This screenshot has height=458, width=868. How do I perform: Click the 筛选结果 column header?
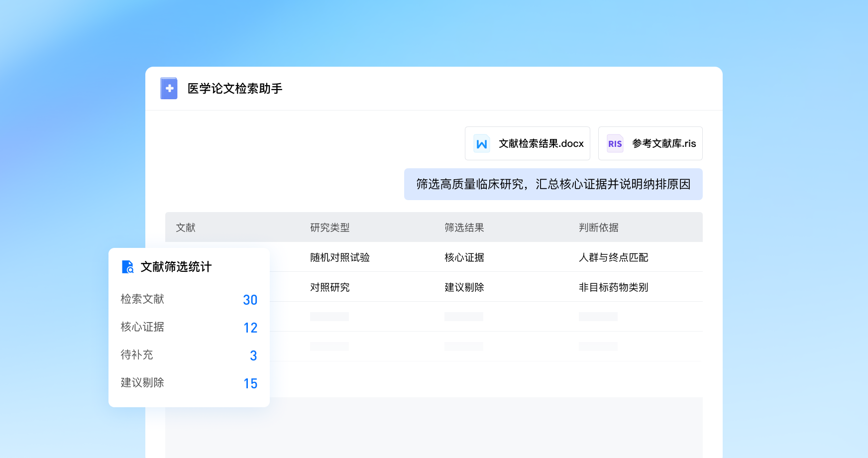(464, 228)
